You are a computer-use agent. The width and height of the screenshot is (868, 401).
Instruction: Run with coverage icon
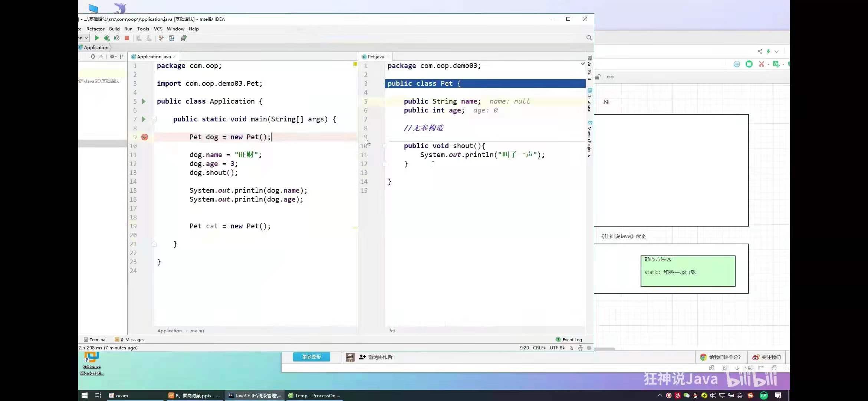[x=117, y=38]
